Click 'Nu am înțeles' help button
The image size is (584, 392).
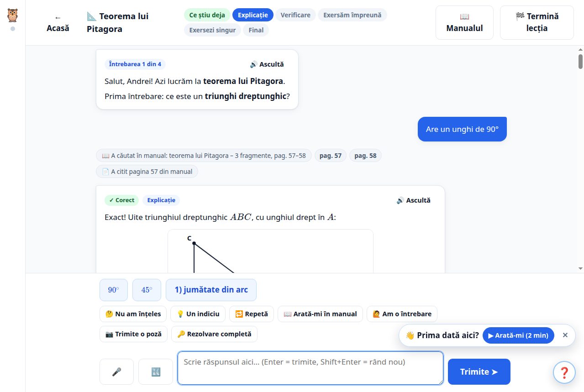(133, 314)
